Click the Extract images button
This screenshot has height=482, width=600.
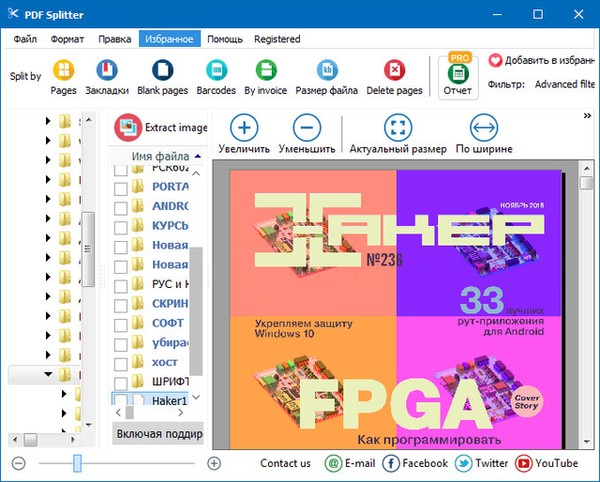coord(160,128)
